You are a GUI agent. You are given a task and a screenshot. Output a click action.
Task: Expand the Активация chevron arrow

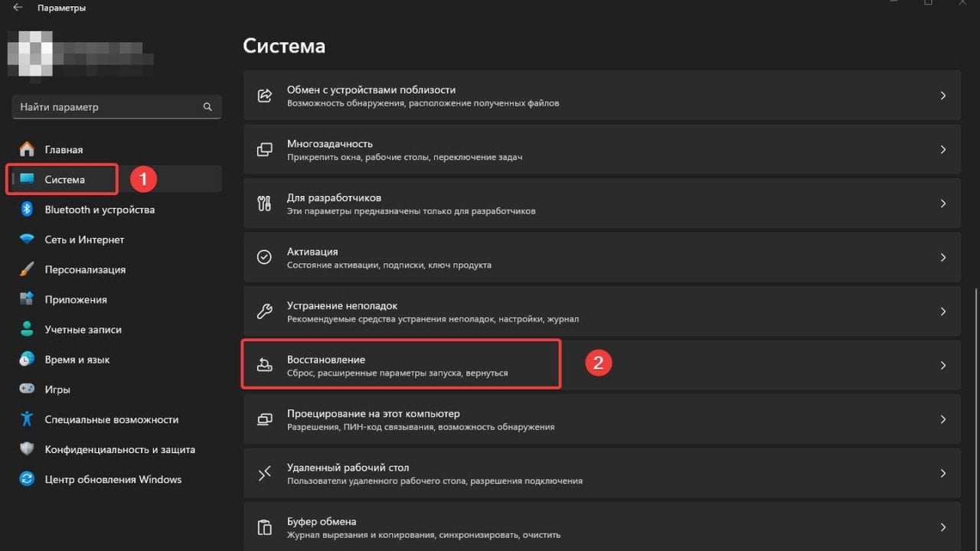coord(942,257)
